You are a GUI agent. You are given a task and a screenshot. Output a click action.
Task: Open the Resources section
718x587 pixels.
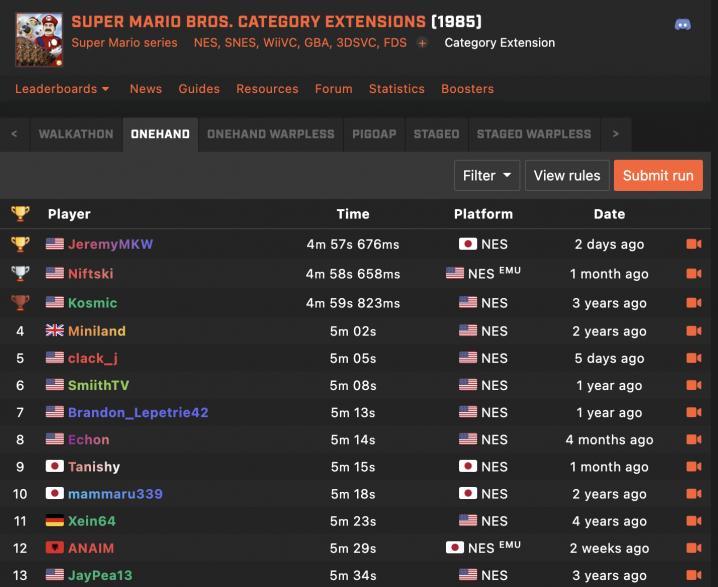coord(267,89)
